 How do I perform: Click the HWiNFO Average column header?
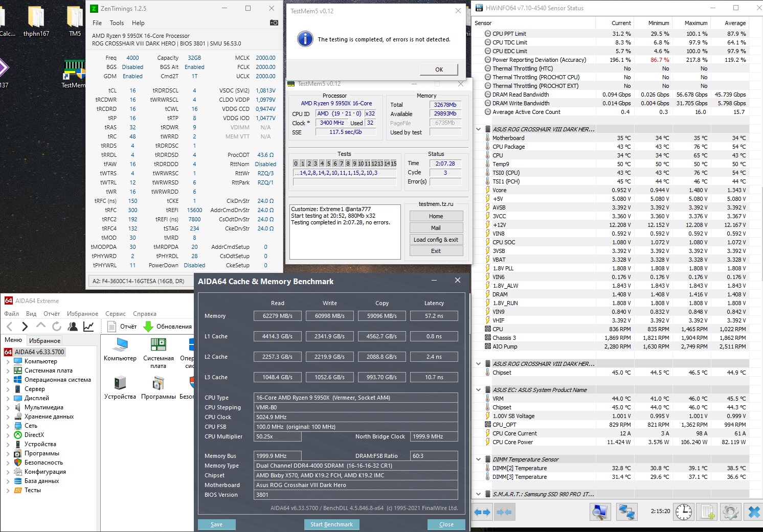pyautogui.click(x=730, y=23)
